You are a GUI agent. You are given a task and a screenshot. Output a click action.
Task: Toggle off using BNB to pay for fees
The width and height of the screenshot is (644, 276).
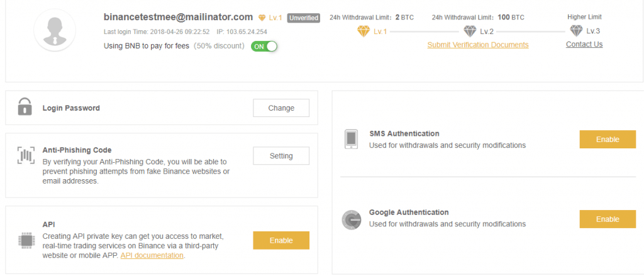click(x=264, y=47)
